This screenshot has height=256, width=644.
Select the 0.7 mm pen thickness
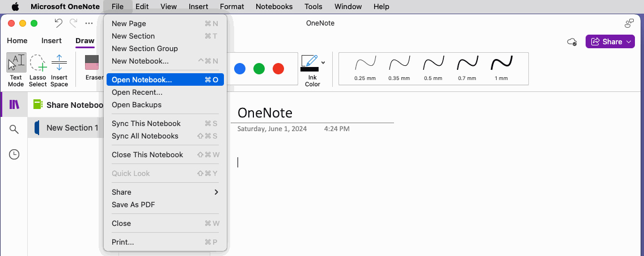467,68
